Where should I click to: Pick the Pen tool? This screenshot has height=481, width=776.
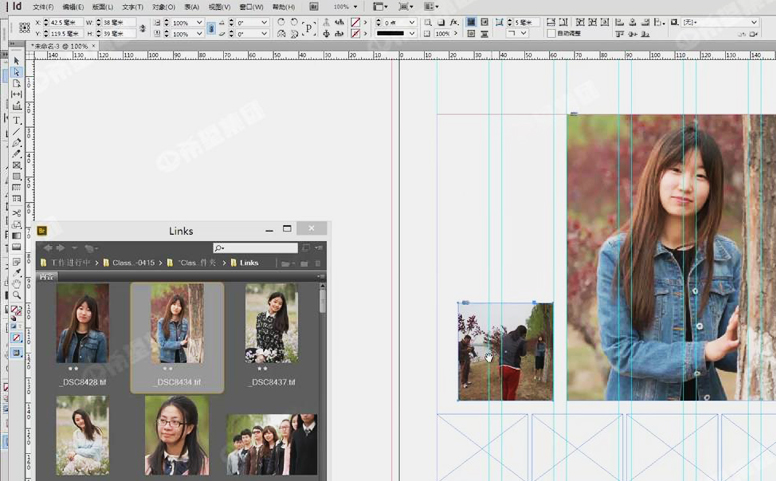pos(17,143)
